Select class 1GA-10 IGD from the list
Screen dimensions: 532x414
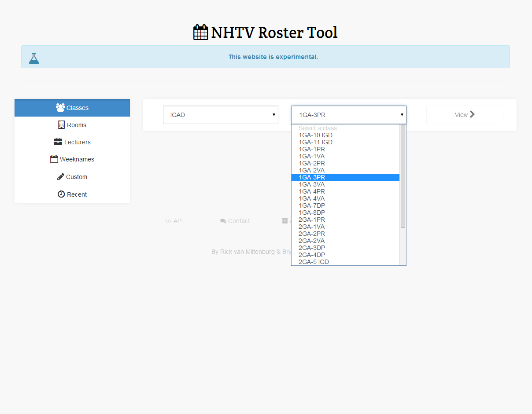345,135
